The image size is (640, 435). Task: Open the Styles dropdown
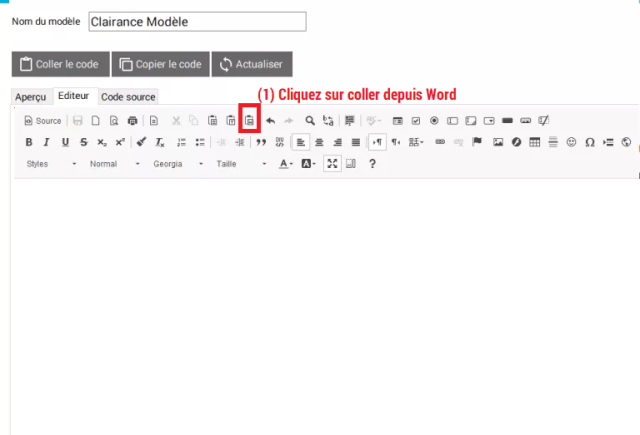point(51,163)
